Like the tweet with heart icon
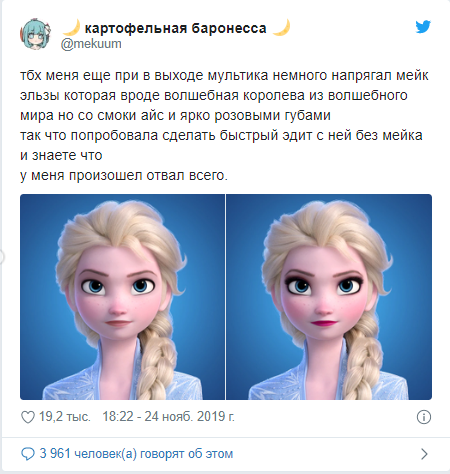This screenshot has height=474, width=450. (28, 417)
